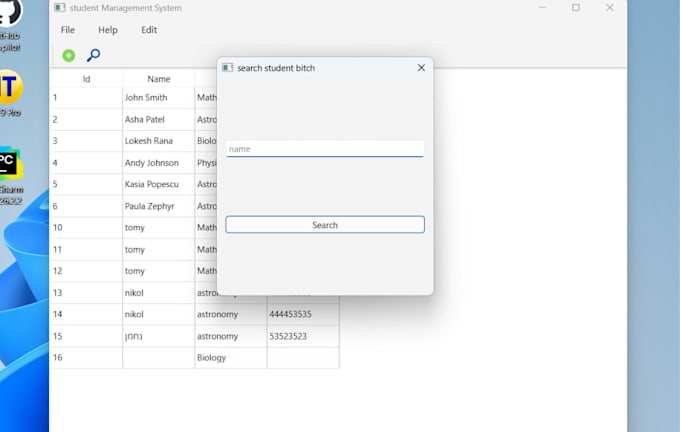Select the Hebrew name cell in row 15
The height and width of the screenshot is (432, 680).
159,336
